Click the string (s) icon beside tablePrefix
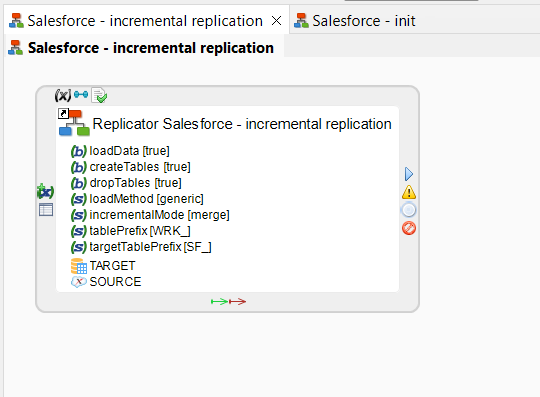The image size is (540, 397). tap(79, 231)
